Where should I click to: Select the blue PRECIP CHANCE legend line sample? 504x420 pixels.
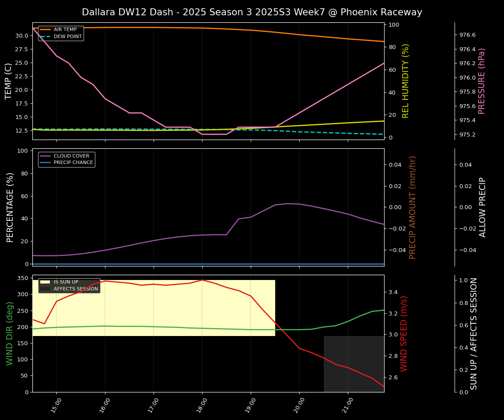[x=45, y=163]
